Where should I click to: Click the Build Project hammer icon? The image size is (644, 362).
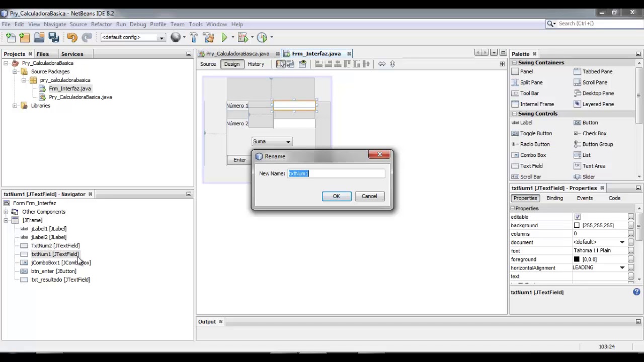[x=194, y=37]
